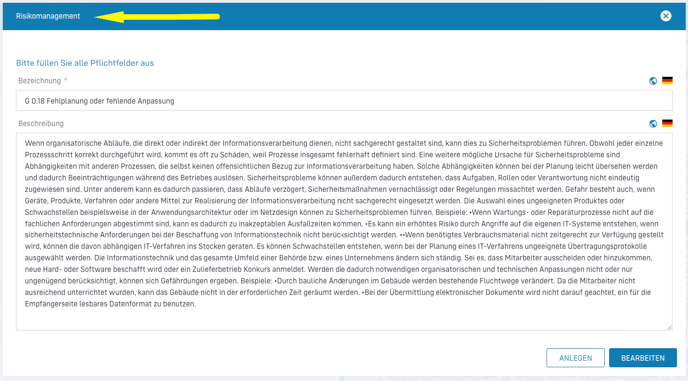Click the ANLEGEN button
This screenshot has height=381, width=688.
point(575,358)
